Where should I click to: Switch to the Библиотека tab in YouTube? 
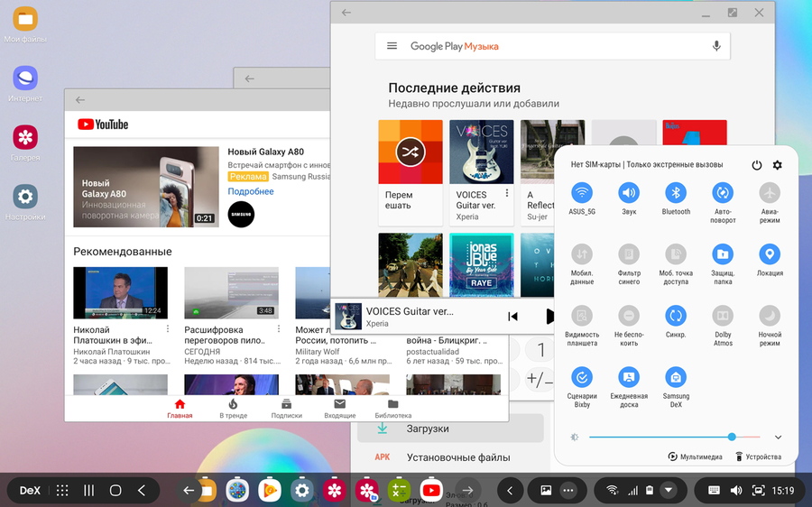click(x=393, y=409)
